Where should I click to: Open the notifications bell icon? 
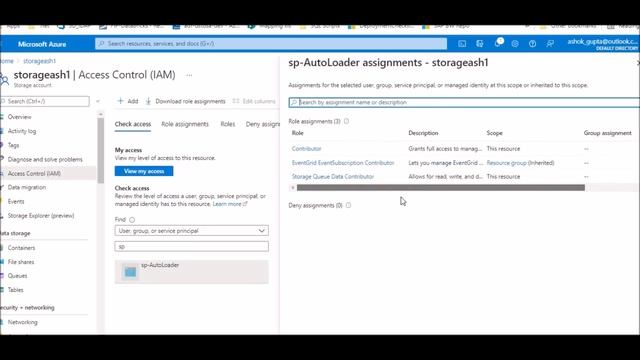click(498, 43)
